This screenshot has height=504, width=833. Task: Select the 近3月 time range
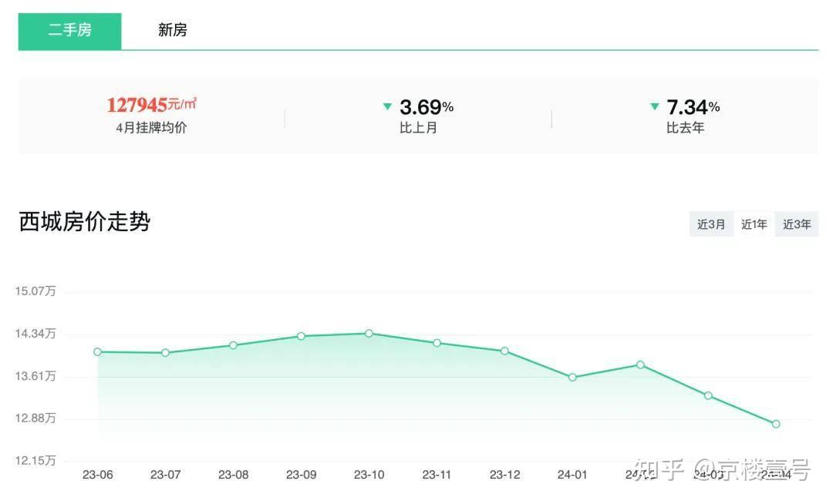pos(711,224)
